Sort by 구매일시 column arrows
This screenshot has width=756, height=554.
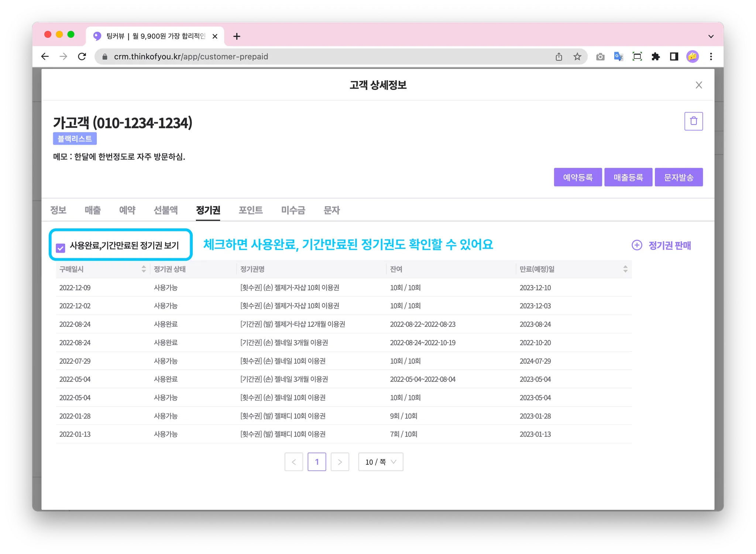pos(144,269)
